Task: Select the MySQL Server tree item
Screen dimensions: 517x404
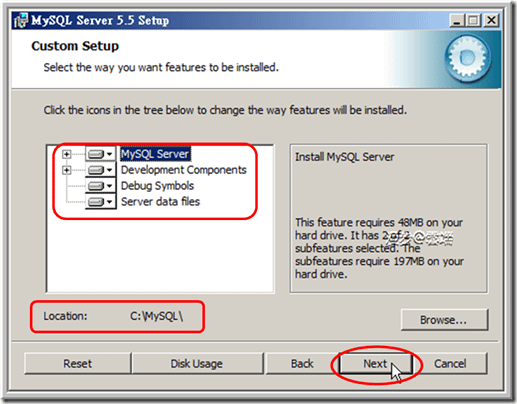Action: 155,154
